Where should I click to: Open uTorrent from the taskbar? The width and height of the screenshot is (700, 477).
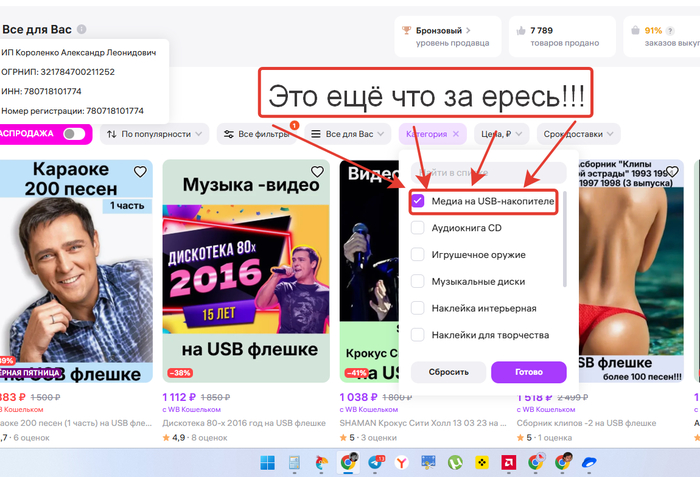[x=454, y=462]
